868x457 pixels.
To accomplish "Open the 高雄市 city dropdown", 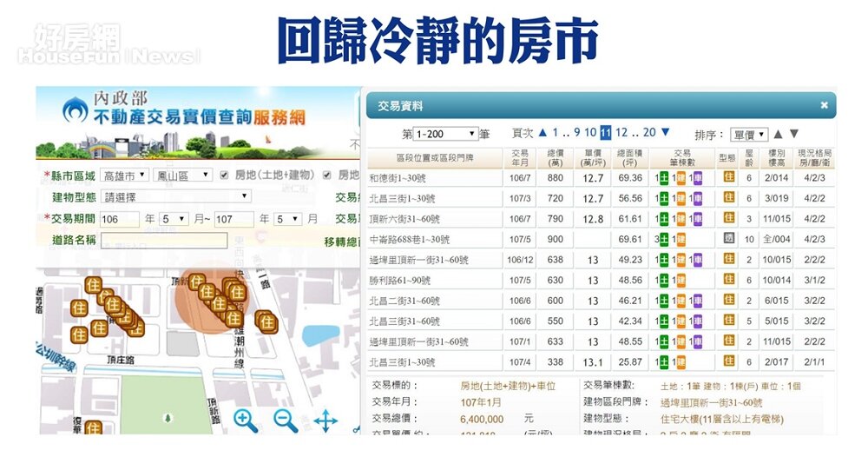I will (x=125, y=175).
